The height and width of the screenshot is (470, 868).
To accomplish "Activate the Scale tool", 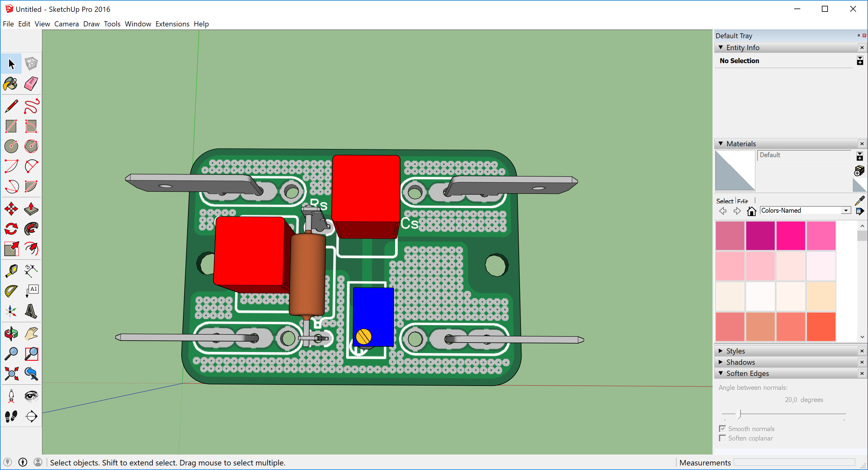I will [x=11, y=249].
